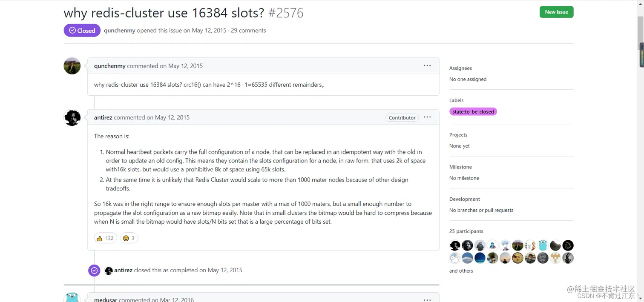Click issue number #2576
The width and height of the screenshot is (644, 302).
(x=286, y=13)
